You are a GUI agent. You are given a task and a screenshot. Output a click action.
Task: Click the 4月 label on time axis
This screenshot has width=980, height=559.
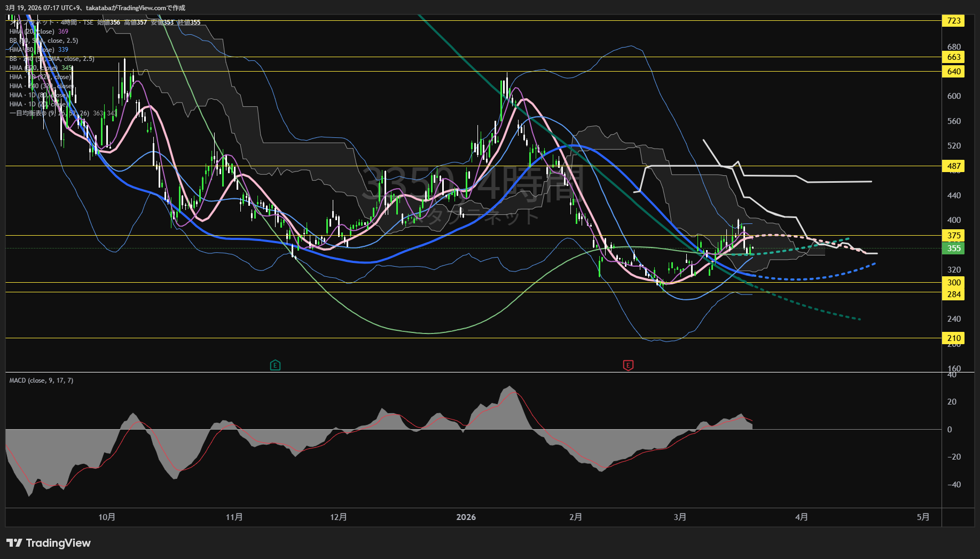(x=801, y=517)
